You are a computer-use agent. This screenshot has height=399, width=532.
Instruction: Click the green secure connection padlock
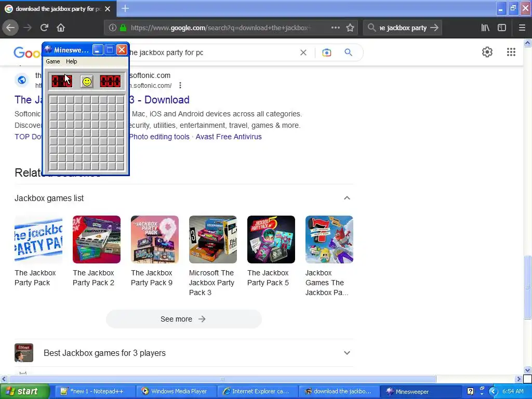pyautogui.click(x=124, y=28)
